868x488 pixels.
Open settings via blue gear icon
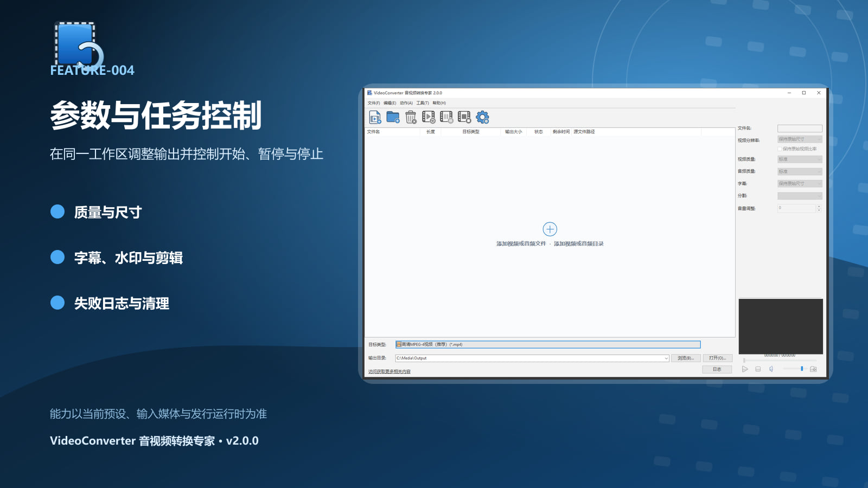click(482, 117)
